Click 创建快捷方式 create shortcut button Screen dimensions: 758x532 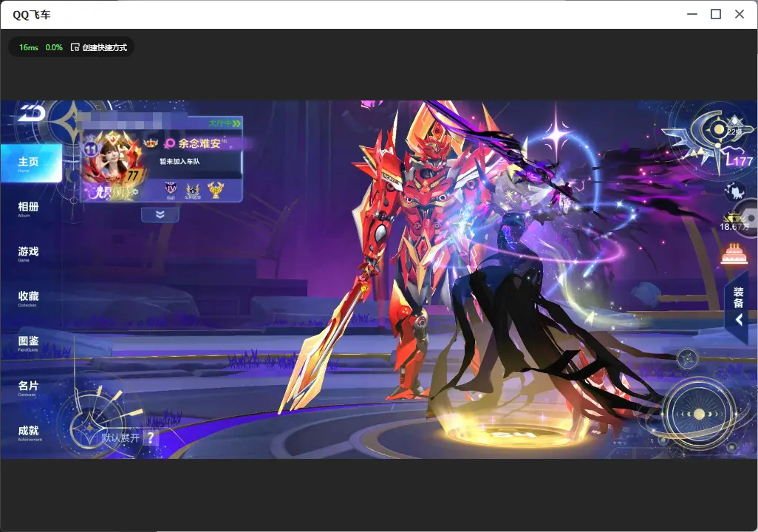(x=99, y=47)
